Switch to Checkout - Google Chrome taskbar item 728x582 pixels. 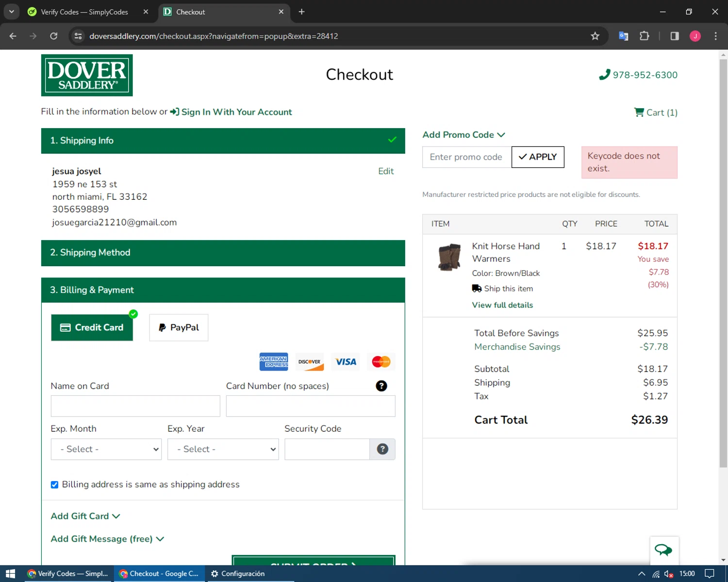[x=159, y=574]
